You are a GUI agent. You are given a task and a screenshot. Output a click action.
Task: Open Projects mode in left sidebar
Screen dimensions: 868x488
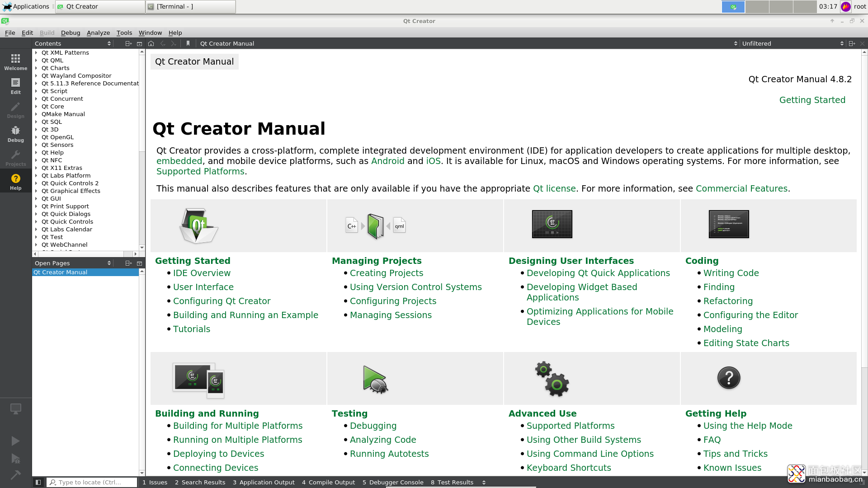tap(16, 158)
